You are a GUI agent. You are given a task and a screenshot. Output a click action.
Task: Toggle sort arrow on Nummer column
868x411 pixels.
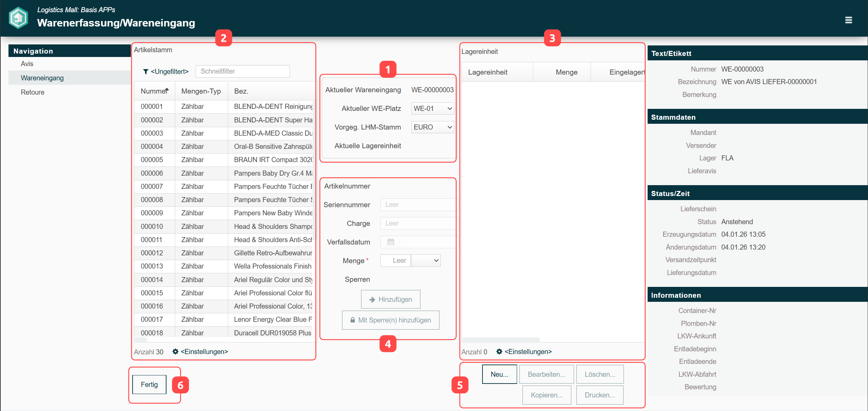pyautogui.click(x=167, y=90)
